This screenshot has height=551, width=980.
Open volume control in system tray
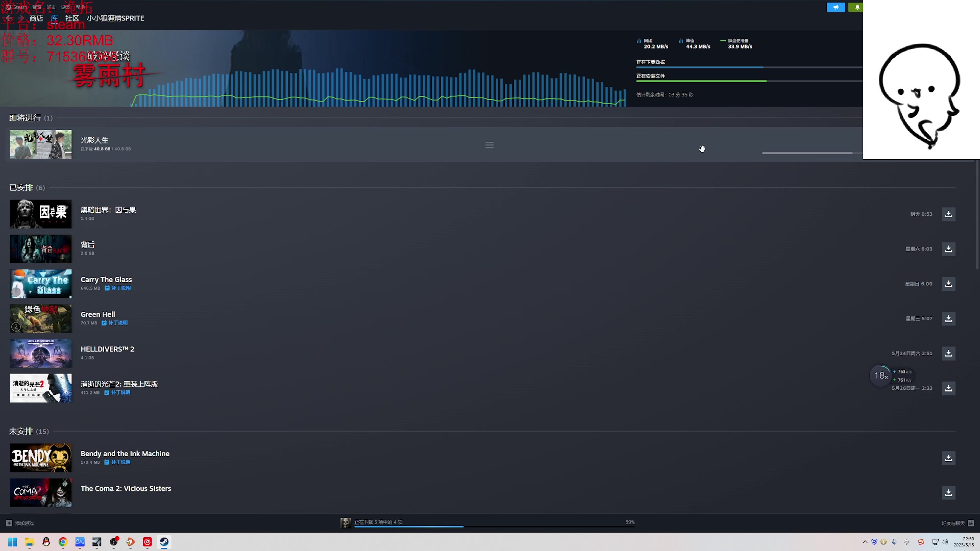(x=945, y=542)
